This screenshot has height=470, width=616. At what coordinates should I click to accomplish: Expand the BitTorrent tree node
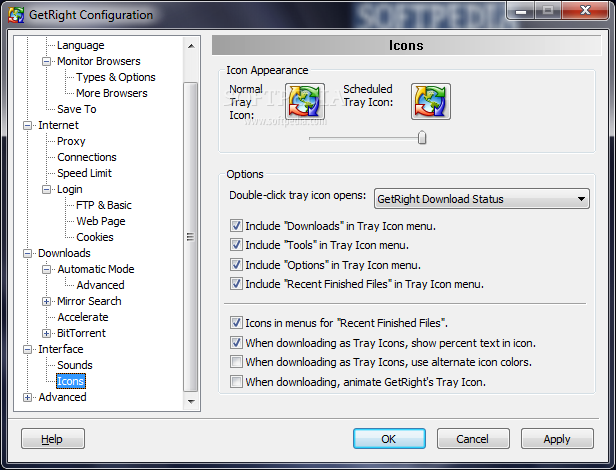point(46,334)
